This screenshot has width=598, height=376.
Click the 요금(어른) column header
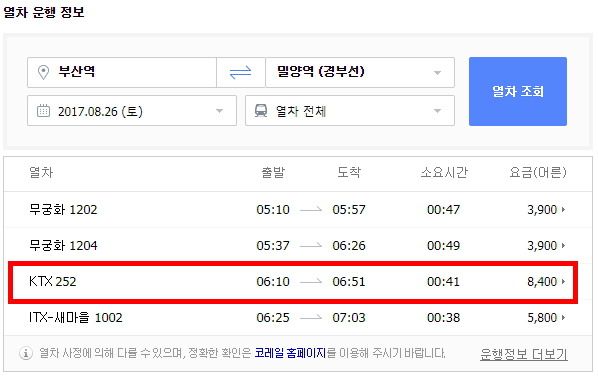point(538,172)
